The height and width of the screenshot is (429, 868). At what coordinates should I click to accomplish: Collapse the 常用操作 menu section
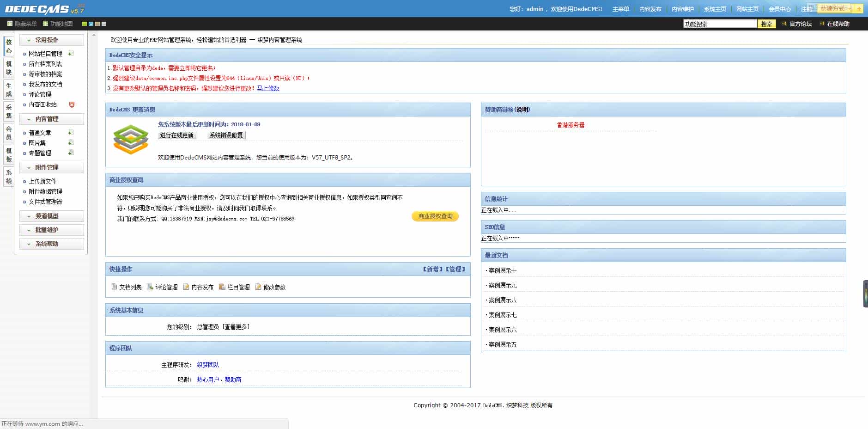(52, 40)
